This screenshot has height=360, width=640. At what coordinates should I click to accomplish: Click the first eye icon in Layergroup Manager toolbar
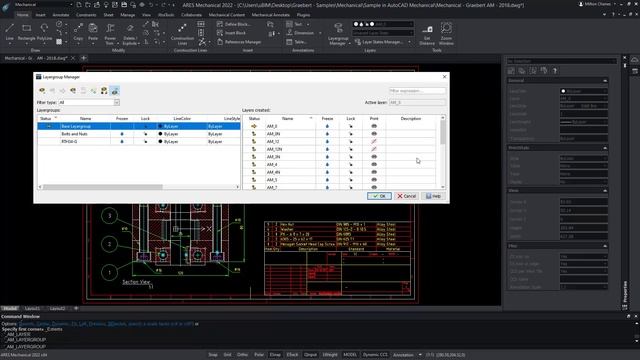coord(42,91)
